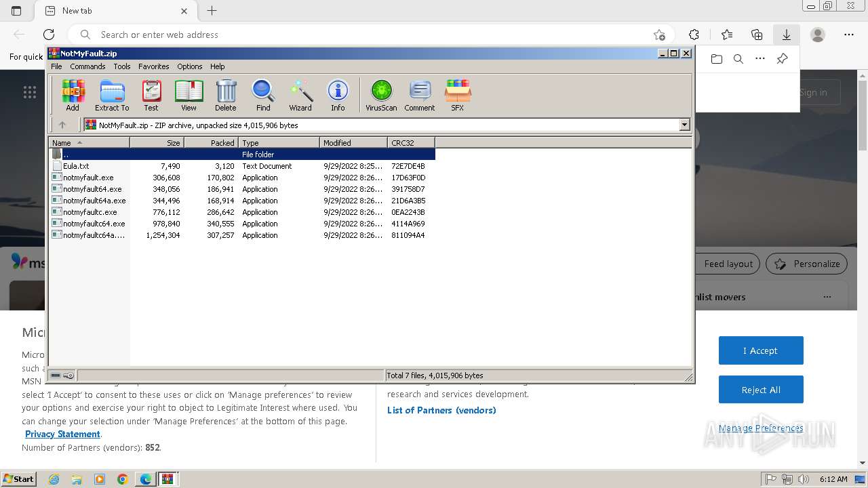Open a new Edge tab
868x488 pixels.
[212, 11]
